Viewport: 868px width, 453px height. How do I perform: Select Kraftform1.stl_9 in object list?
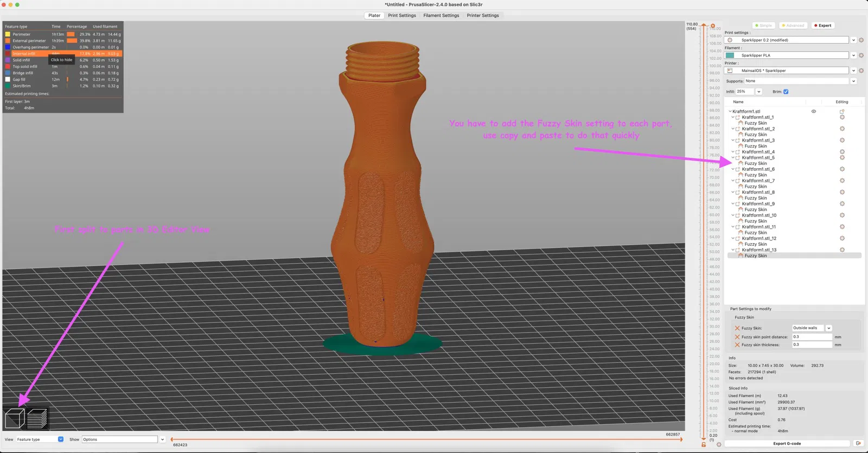758,204
